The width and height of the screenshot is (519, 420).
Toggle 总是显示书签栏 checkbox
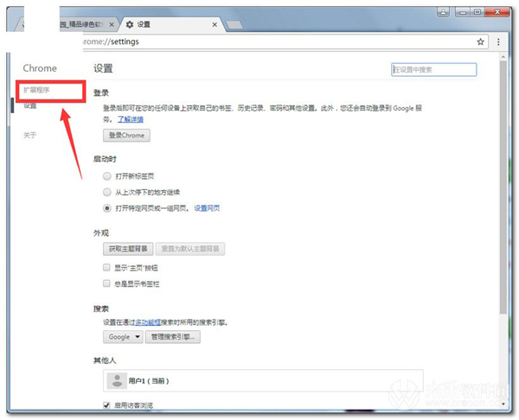[x=106, y=283]
